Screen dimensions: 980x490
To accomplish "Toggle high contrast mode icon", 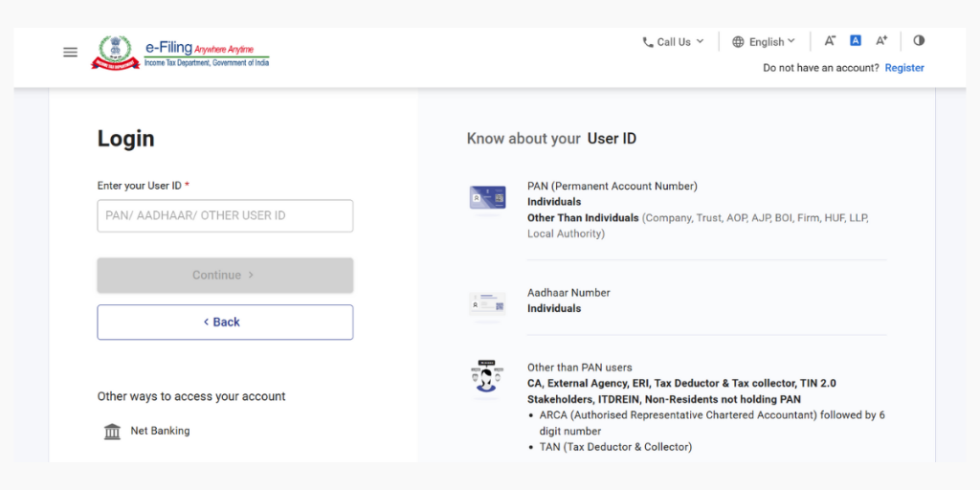I will coord(919,40).
